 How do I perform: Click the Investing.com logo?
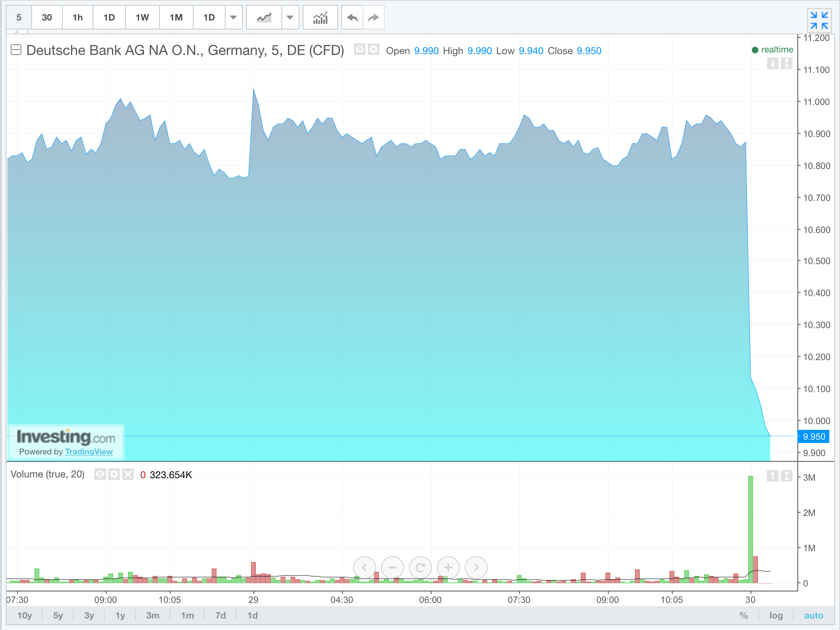(66, 436)
